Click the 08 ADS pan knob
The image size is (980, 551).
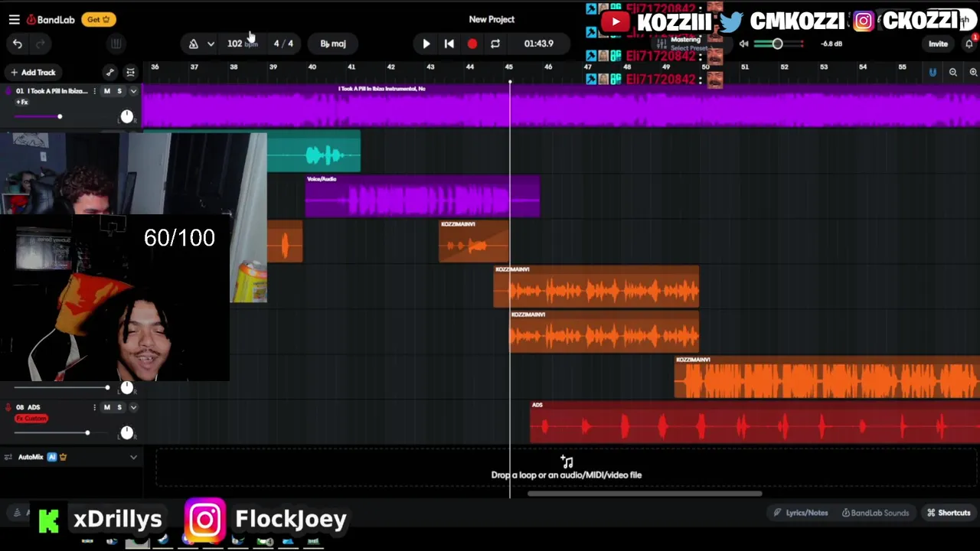tap(126, 433)
